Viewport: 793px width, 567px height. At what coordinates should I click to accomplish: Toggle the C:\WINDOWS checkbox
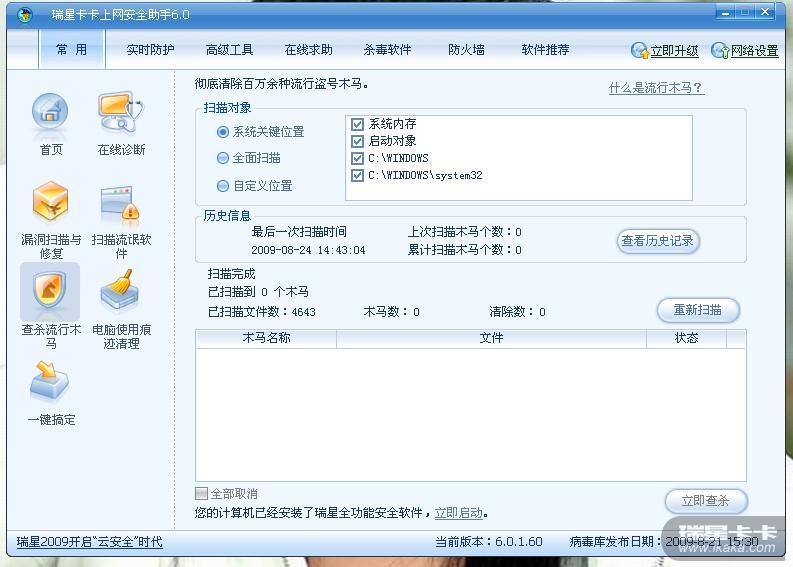[x=358, y=158]
